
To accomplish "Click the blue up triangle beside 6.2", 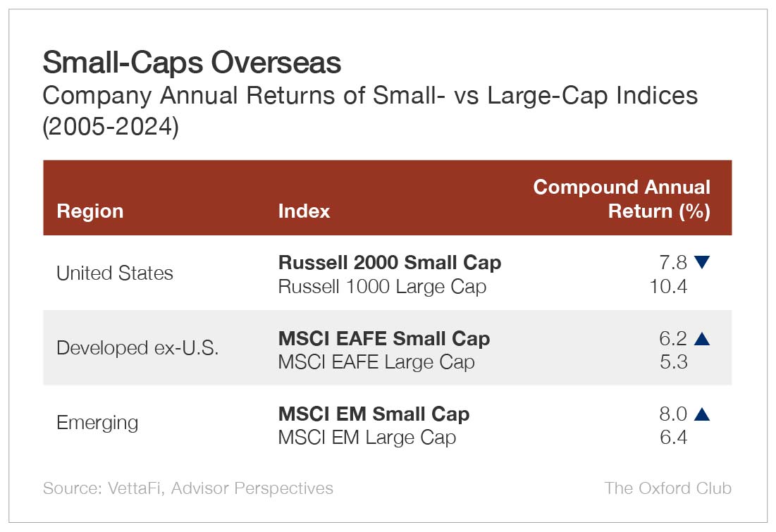I will point(701,338).
